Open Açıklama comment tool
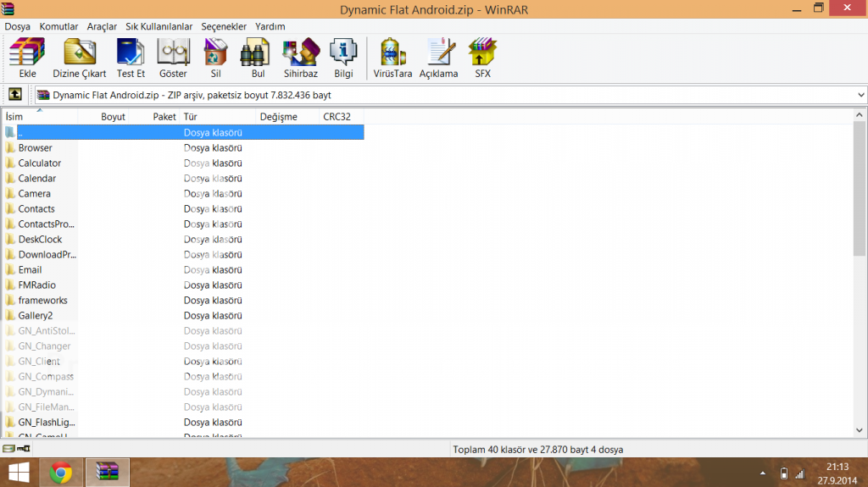The width and height of the screenshot is (868, 487). (x=438, y=58)
